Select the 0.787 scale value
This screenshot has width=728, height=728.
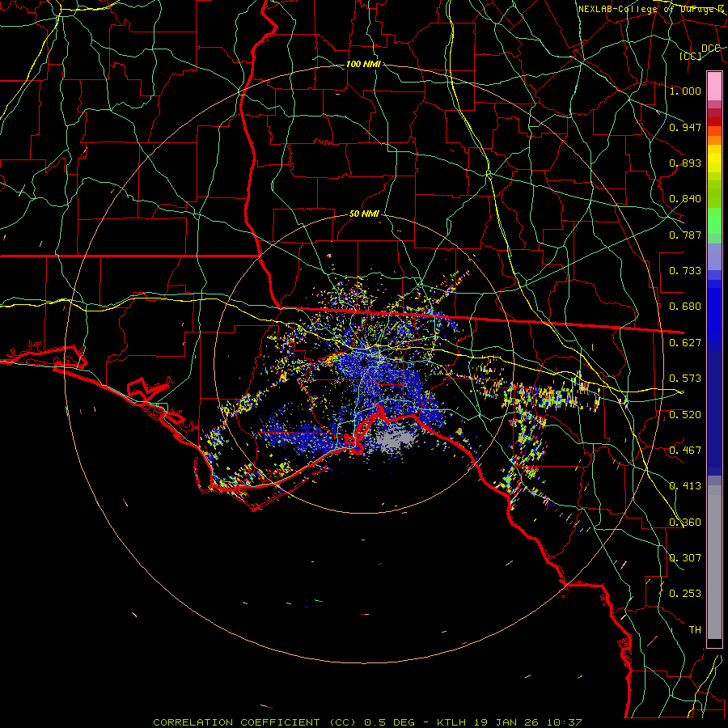(685, 235)
